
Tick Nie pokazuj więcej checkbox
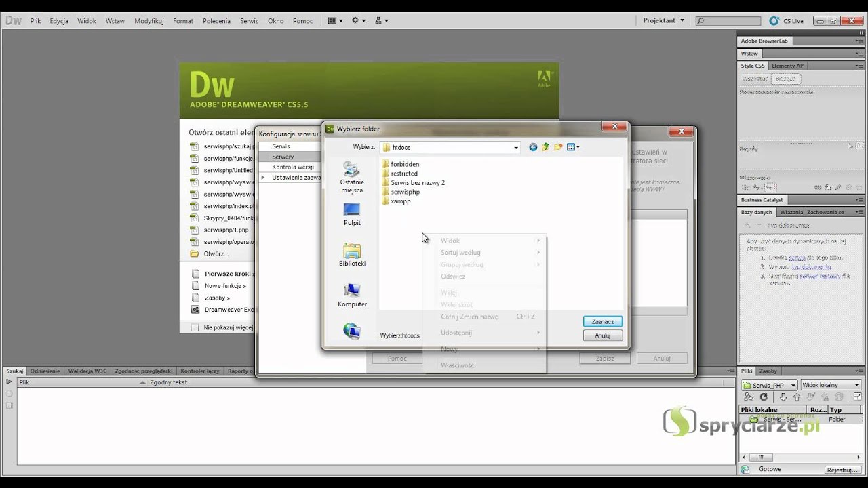195,327
